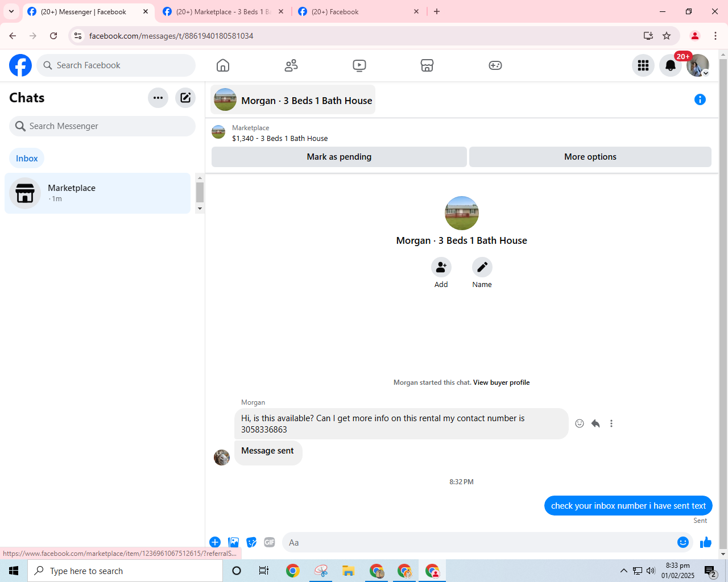
Task: Click the page vertical scrollbar
Action: coord(723,304)
